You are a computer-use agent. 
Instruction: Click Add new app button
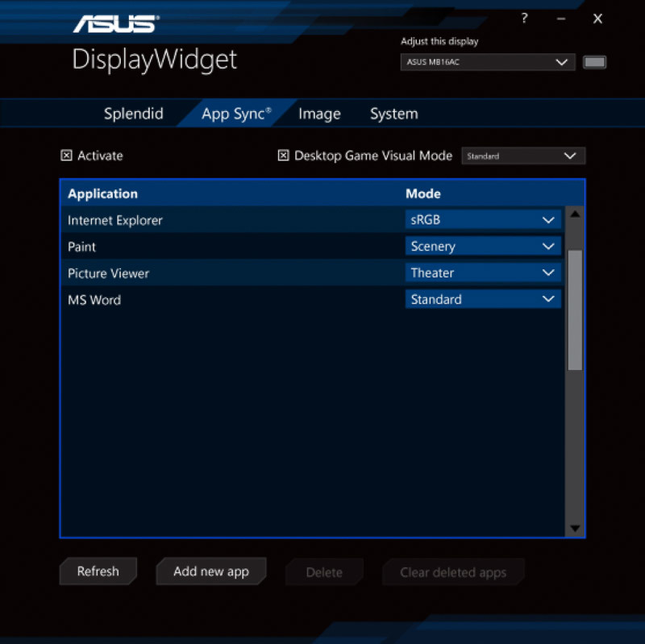[211, 571]
